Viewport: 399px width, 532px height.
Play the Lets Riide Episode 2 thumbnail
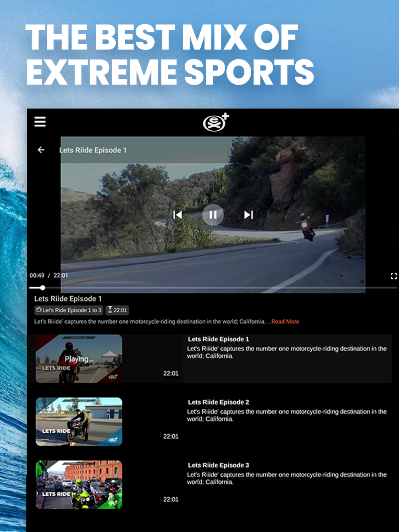tap(79, 422)
